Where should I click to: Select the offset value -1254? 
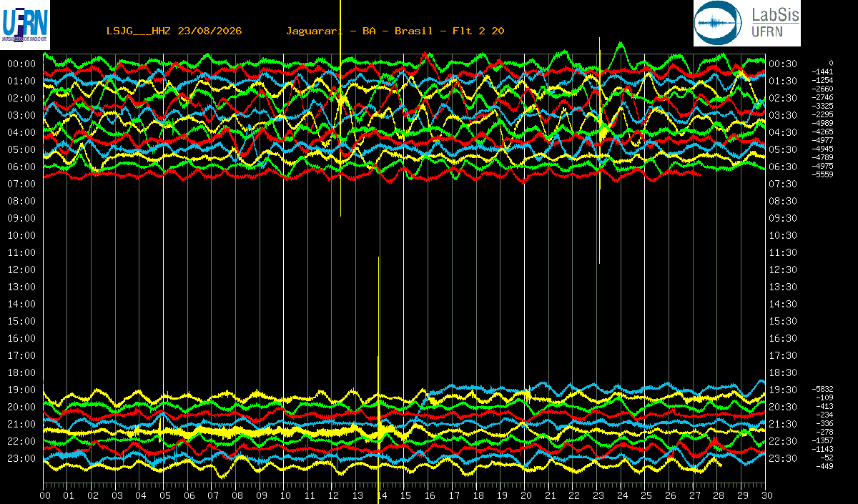coord(823,80)
